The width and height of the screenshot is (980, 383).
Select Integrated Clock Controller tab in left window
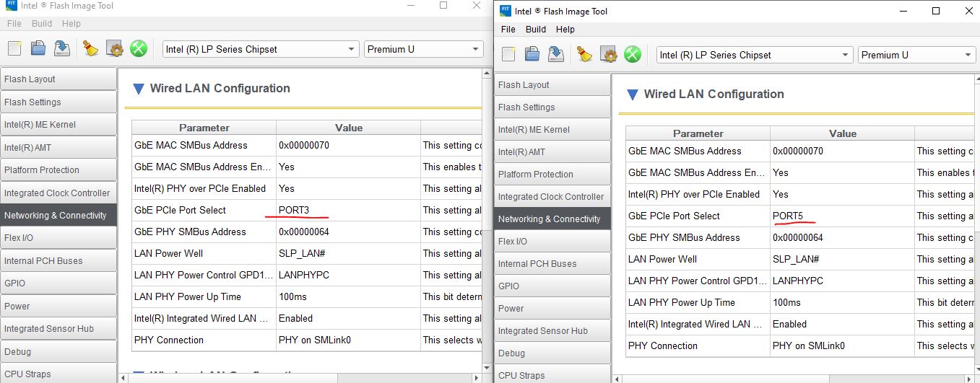58,193
